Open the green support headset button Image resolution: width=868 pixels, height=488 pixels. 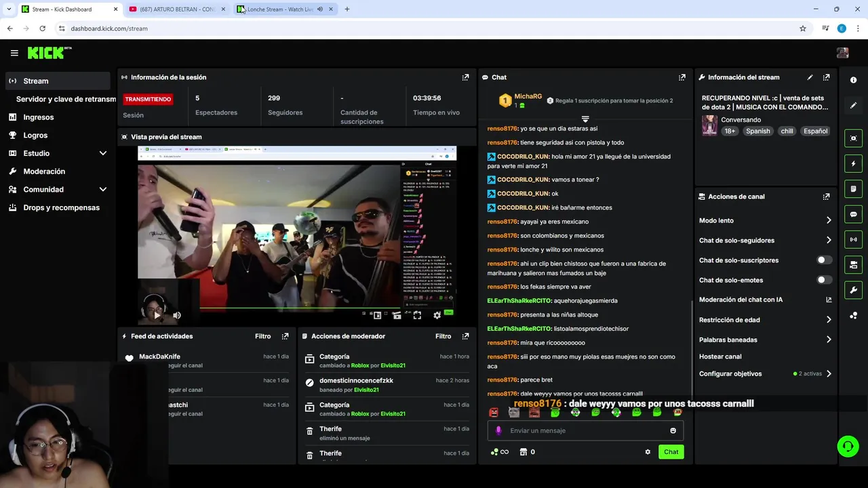click(848, 446)
